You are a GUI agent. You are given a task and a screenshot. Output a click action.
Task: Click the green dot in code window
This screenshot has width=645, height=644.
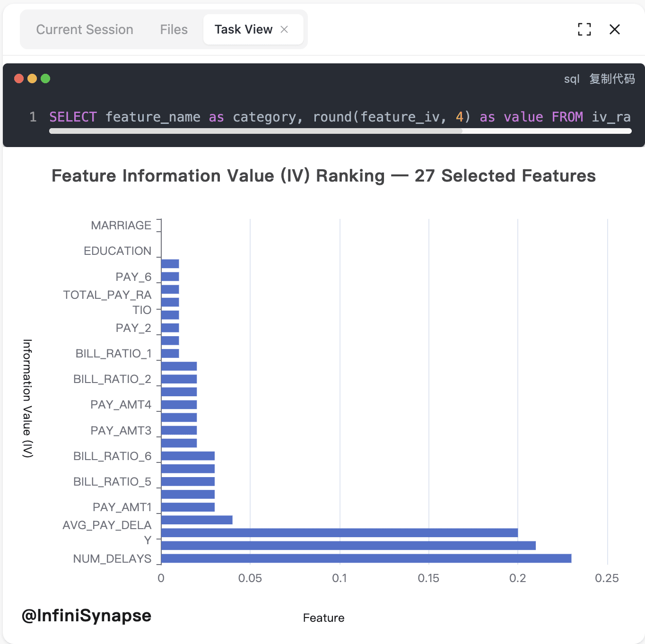(x=45, y=78)
